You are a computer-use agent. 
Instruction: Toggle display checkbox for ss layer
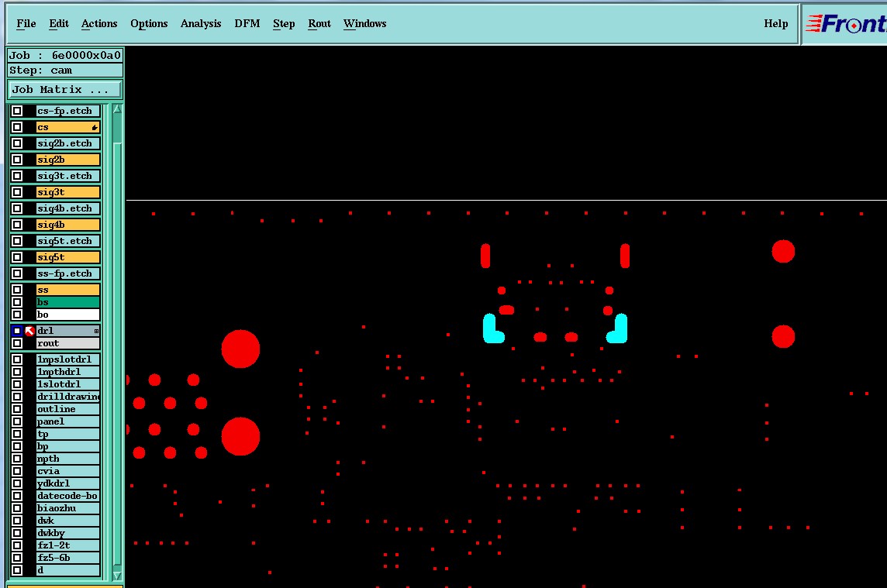(x=17, y=290)
